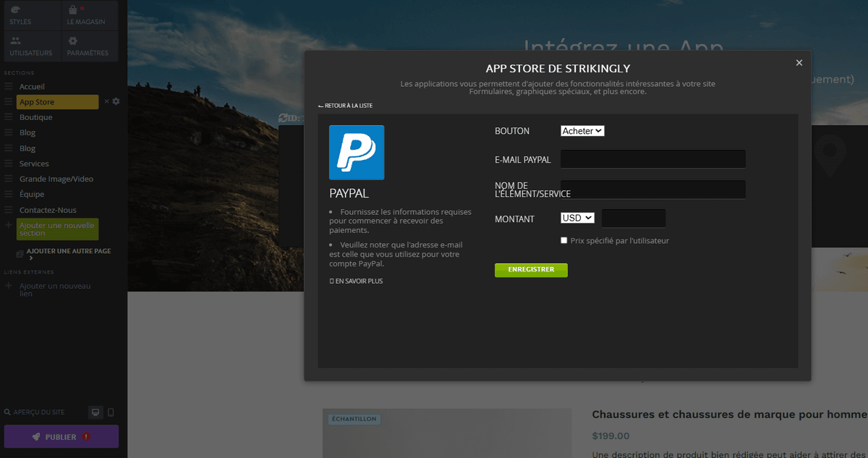Click the drag handle beside Services
The width and height of the screenshot is (868, 458).
pyautogui.click(x=9, y=164)
